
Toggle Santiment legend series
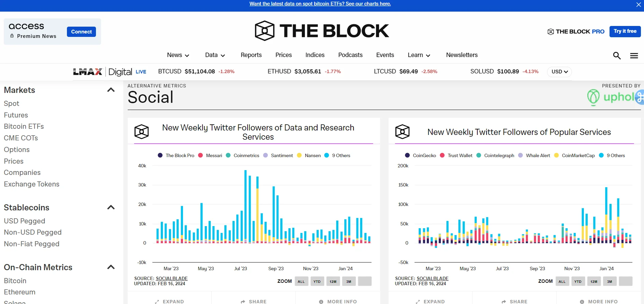[278, 155]
